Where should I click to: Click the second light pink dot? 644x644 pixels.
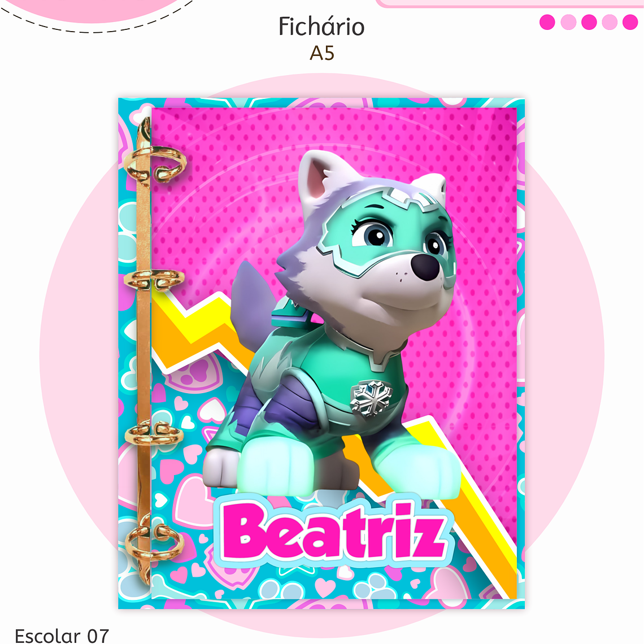tap(568, 22)
